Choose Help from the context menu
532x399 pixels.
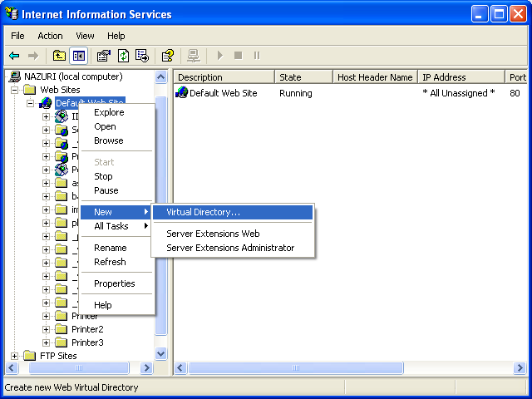116,305
